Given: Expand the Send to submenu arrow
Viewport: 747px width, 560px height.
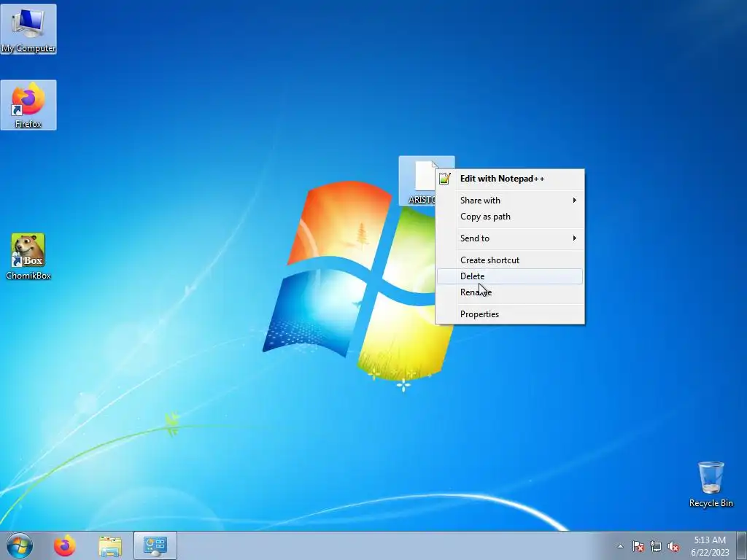Looking at the screenshot, I should click(575, 238).
